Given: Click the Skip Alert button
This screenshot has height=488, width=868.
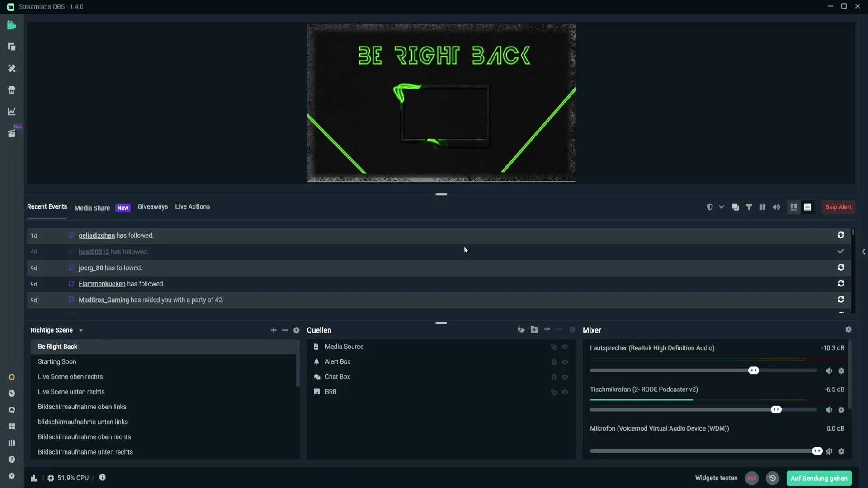Looking at the screenshot, I should [x=838, y=207].
